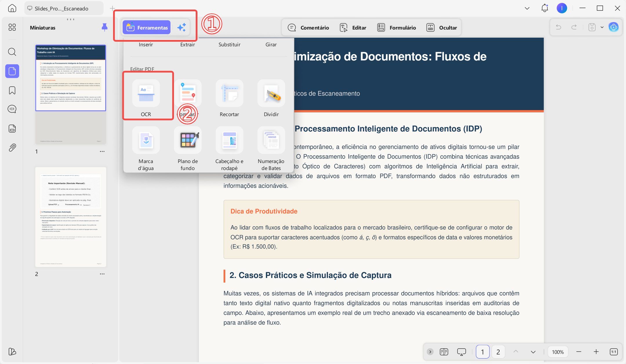The height and width of the screenshot is (364, 626).
Task: Click the Miniaturas panel title
Action: point(43,28)
